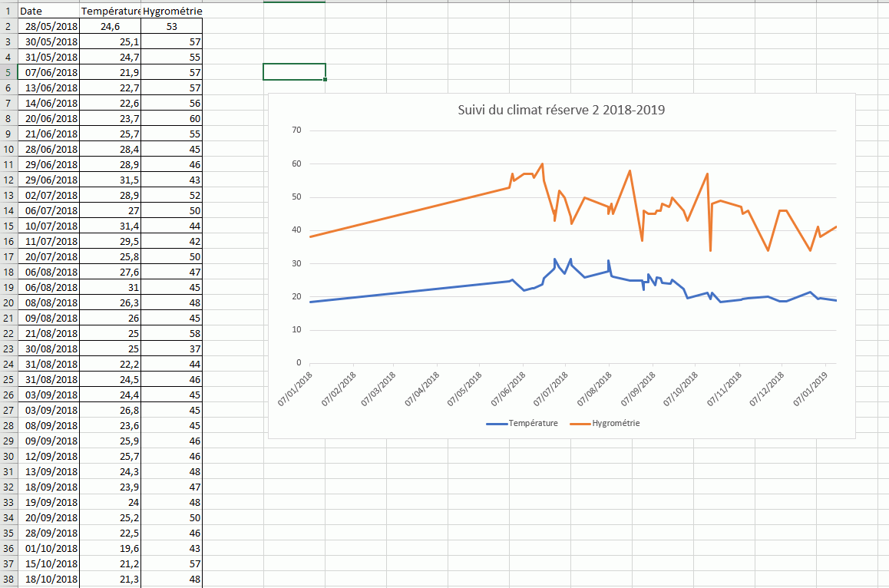The width and height of the screenshot is (889, 588).
Task: Select the Hygrométrie legend entry
Action: coord(605,423)
